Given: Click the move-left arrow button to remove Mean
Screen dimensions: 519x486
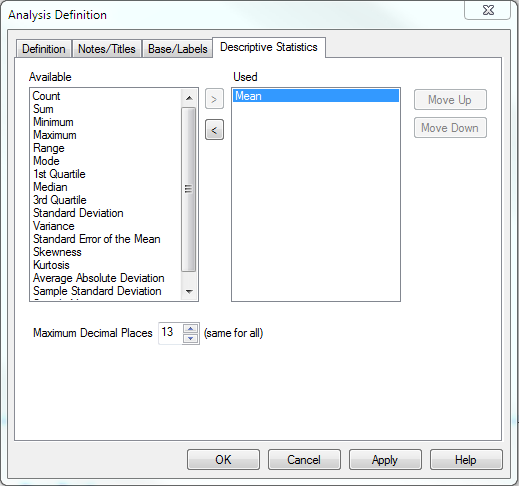Looking at the screenshot, I should 214,130.
